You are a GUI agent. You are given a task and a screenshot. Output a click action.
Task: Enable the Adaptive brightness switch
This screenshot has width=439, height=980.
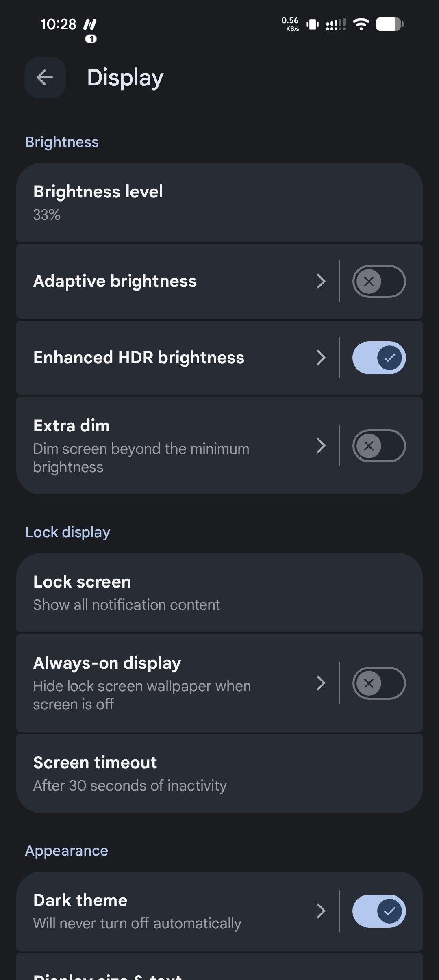pyautogui.click(x=379, y=281)
